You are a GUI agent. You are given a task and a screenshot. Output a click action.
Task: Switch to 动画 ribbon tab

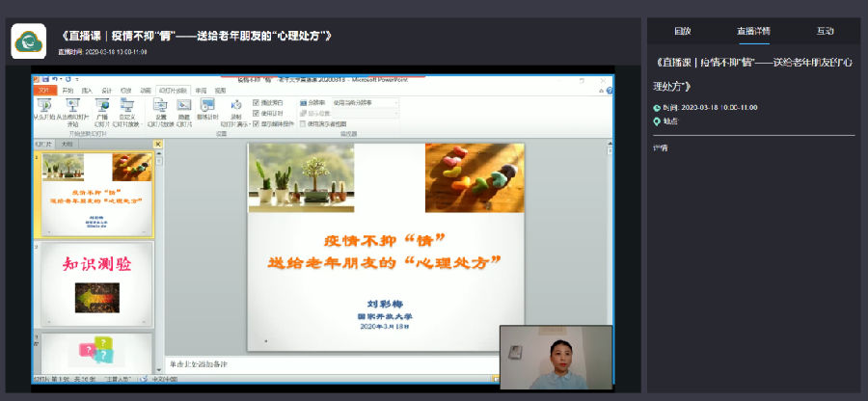click(x=146, y=90)
